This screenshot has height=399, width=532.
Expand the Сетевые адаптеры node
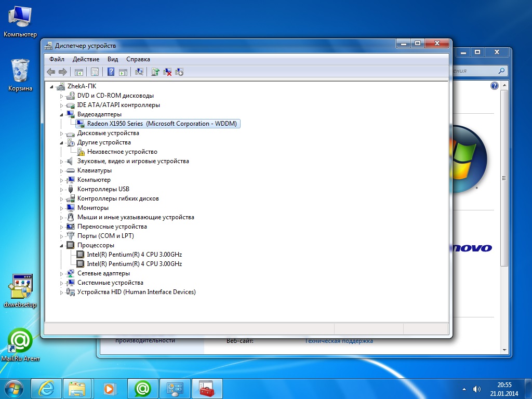point(62,273)
